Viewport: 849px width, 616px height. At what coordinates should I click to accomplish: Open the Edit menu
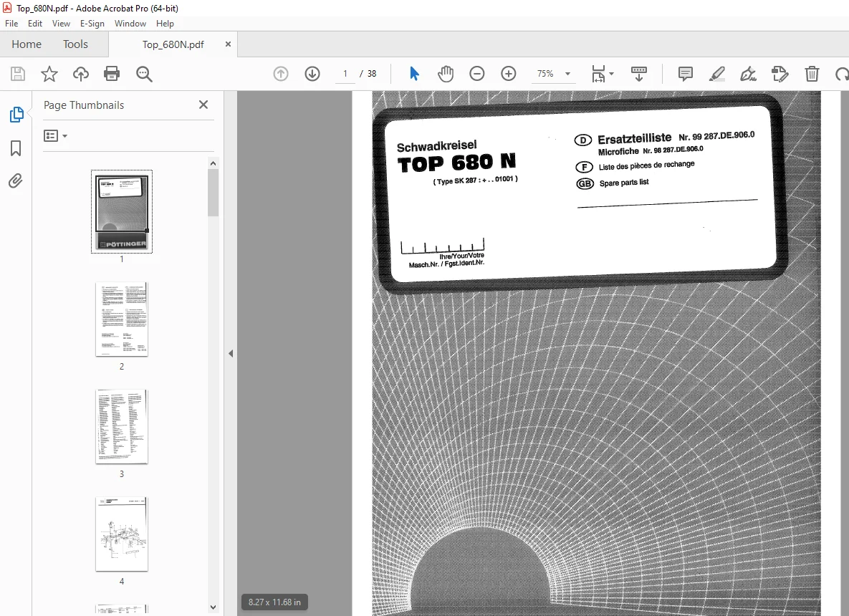[35, 23]
